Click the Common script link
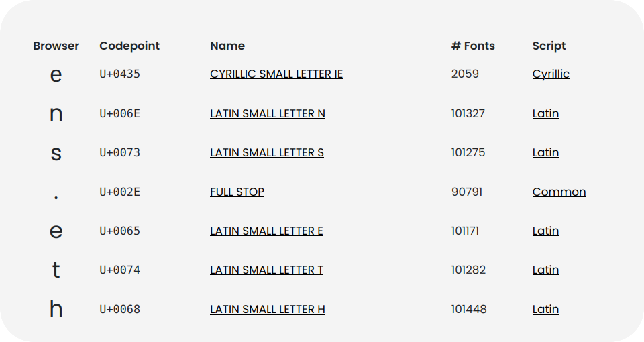 [559, 192]
